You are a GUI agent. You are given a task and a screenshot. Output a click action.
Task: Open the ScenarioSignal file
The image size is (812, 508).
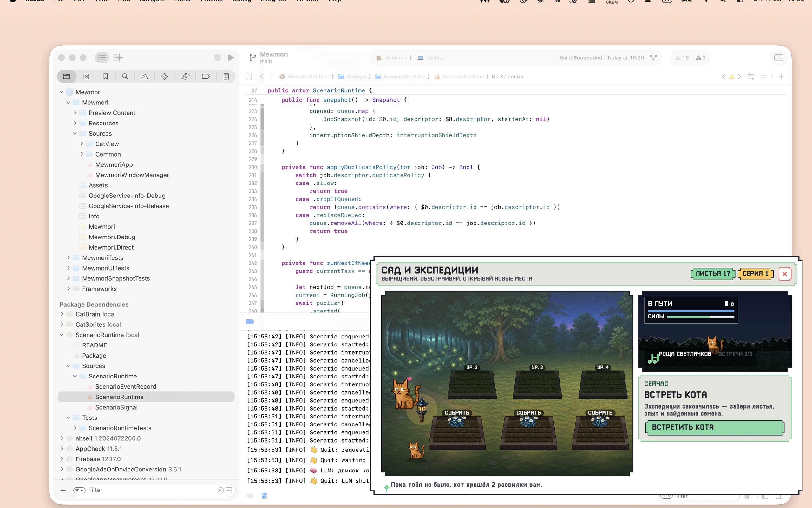[116, 407]
